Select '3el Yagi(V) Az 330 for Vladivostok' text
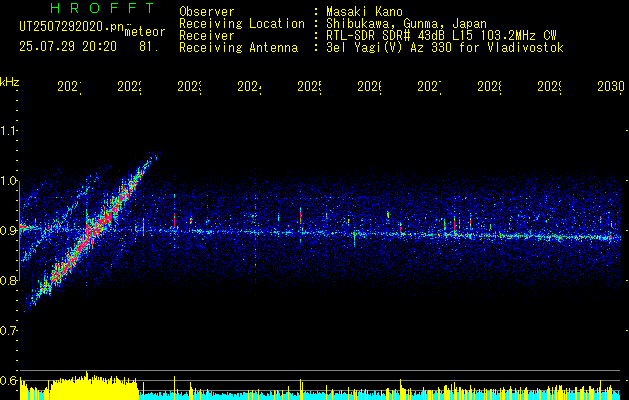629x400 pixels. click(x=445, y=48)
